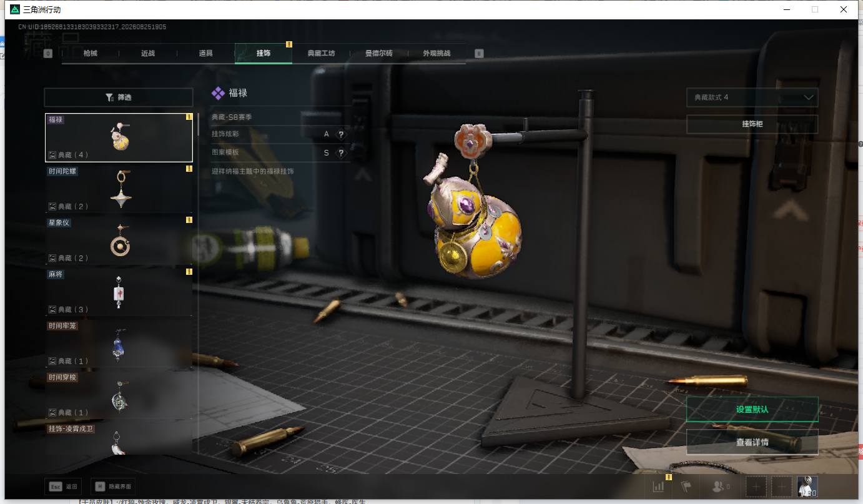Click the yellow alert badge on 挂饰 tab

(x=288, y=44)
